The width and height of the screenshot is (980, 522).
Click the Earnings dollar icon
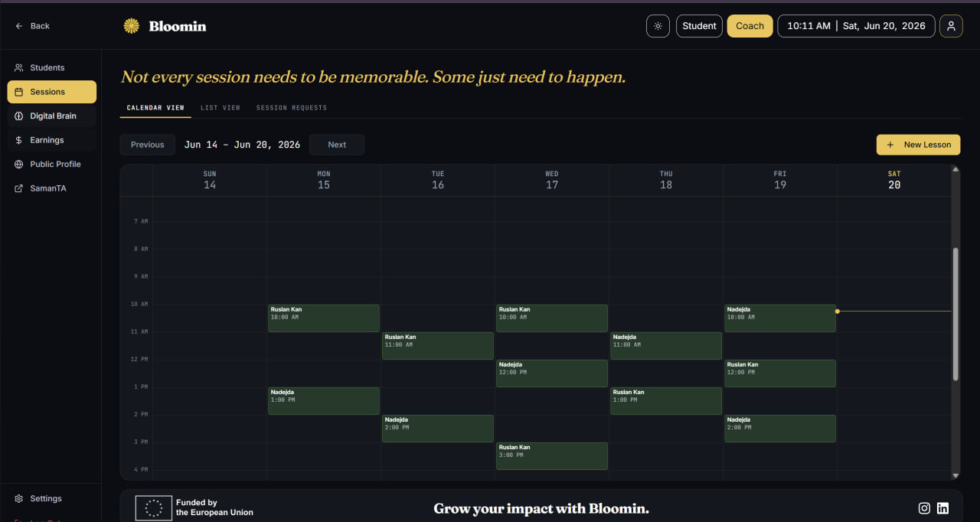(x=19, y=140)
